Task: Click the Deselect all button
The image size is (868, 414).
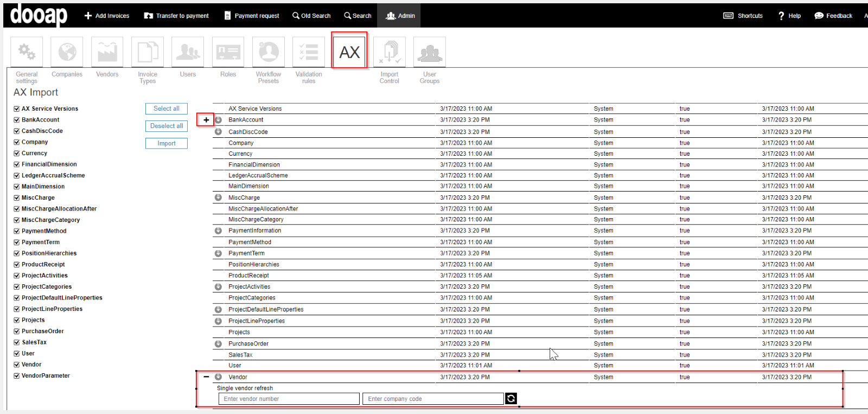Action: 167,126
